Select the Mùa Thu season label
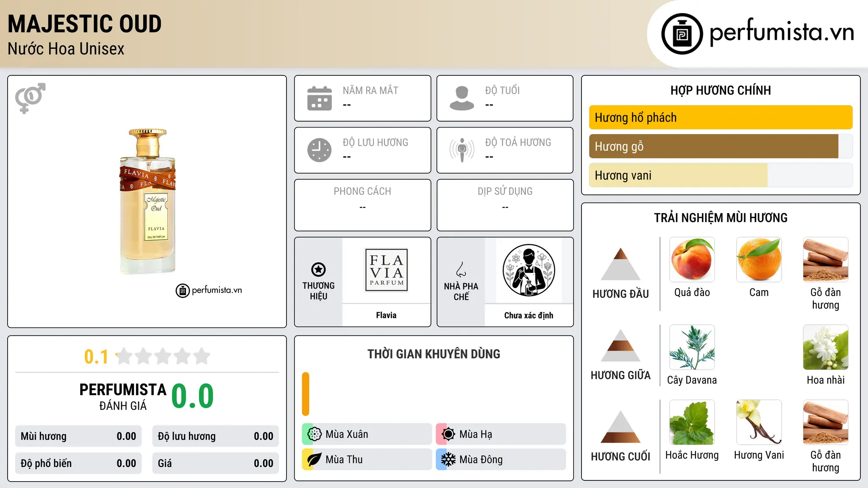Viewport: 868px width, 488px height. point(344,460)
